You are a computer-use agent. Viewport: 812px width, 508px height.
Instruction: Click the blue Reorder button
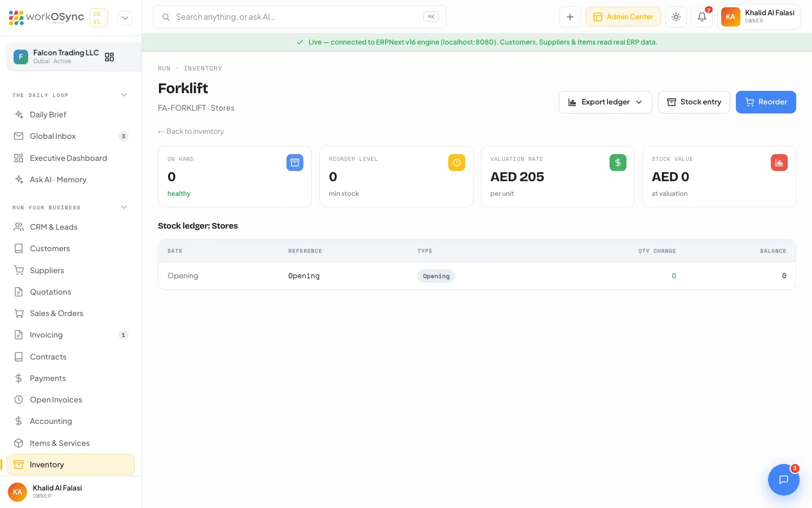(766, 102)
